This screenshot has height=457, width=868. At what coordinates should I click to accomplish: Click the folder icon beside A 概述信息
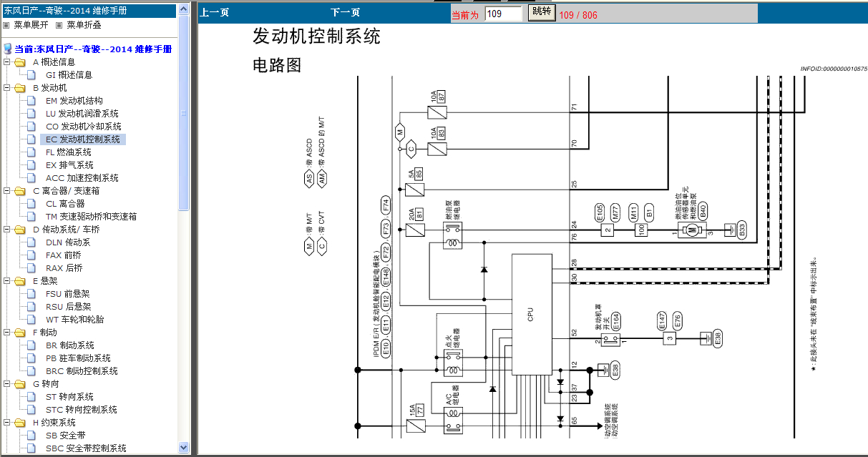click(19, 62)
